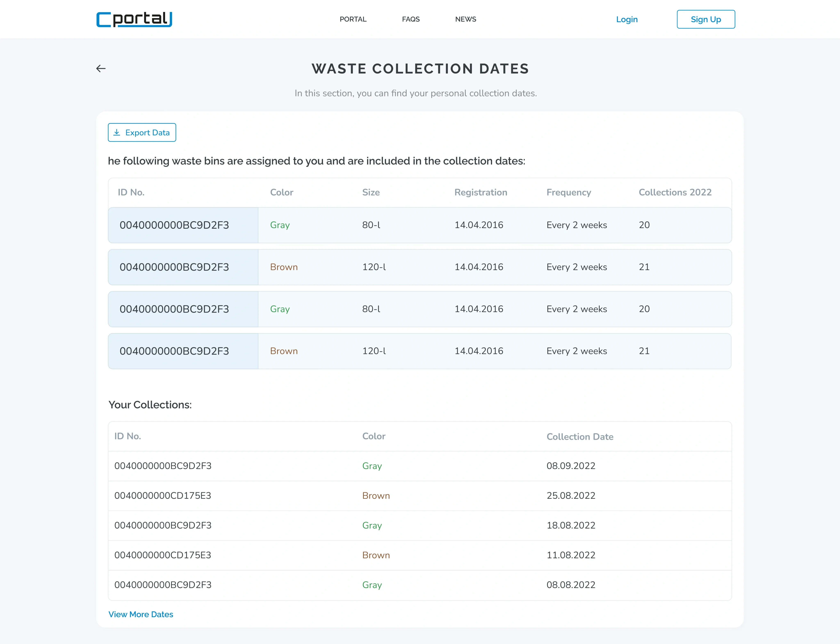Click the Registration column header
Viewport: 840px width, 644px height.
pyautogui.click(x=480, y=192)
